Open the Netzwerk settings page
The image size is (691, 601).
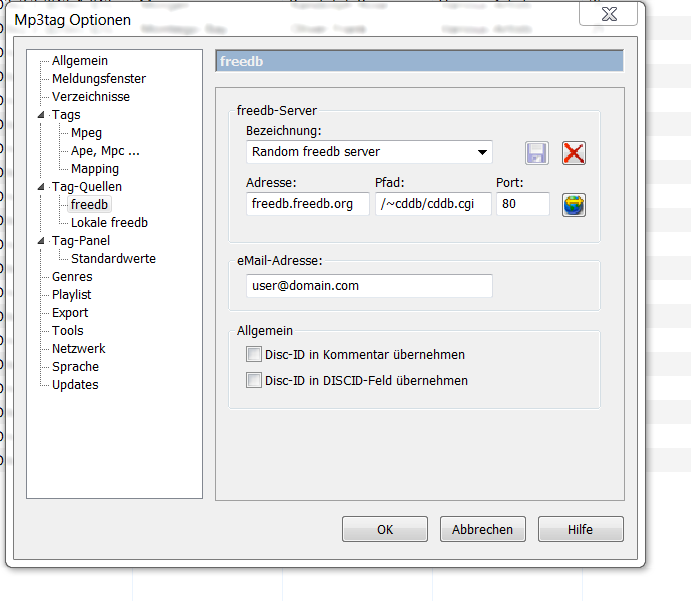(x=78, y=349)
